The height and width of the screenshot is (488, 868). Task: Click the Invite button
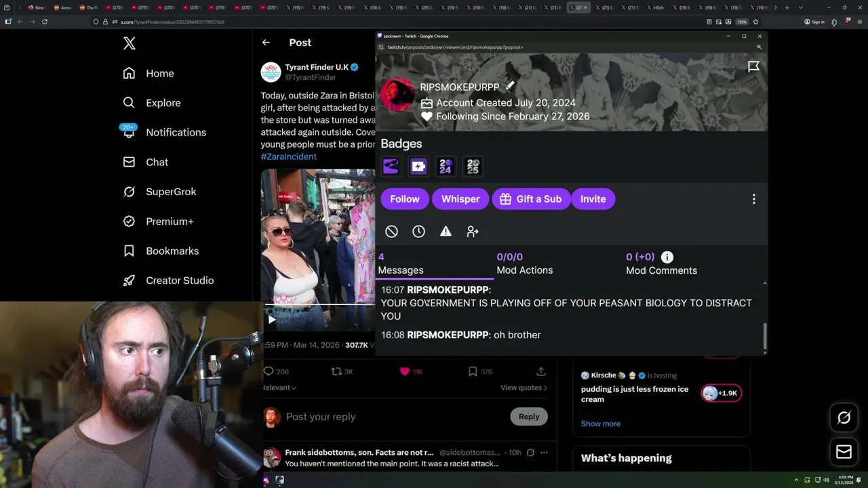[x=593, y=199]
